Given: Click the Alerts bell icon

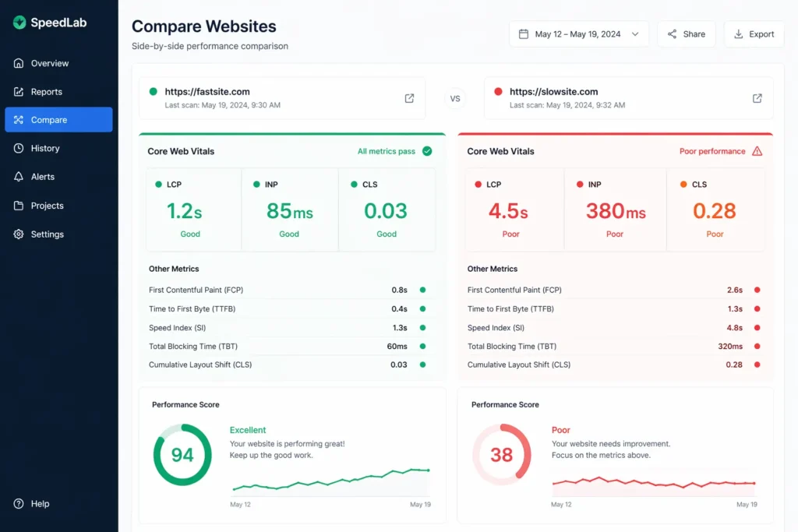Looking at the screenshot, I should pos(19,177).
